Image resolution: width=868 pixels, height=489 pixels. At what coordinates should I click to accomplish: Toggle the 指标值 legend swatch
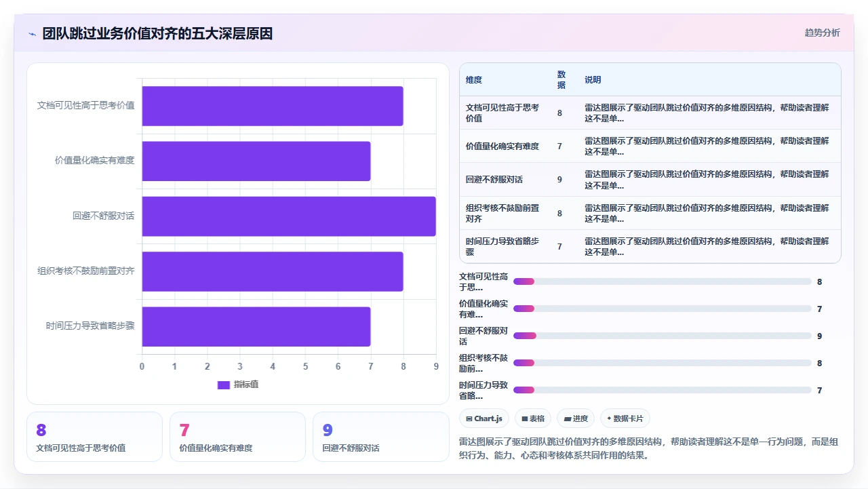point(224,385)
